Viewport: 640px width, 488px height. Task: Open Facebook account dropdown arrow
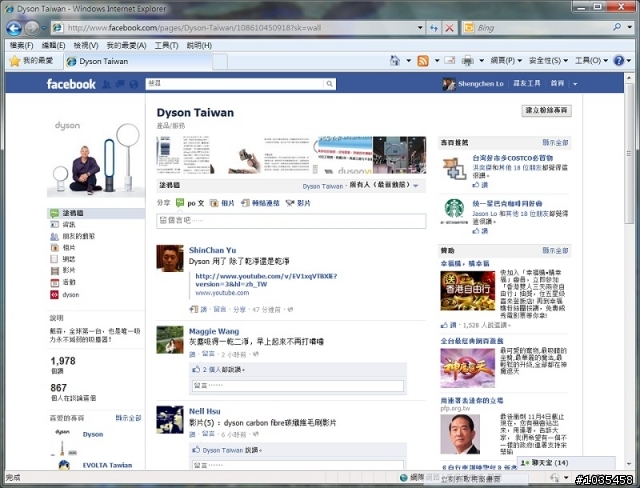click(575, 84)
